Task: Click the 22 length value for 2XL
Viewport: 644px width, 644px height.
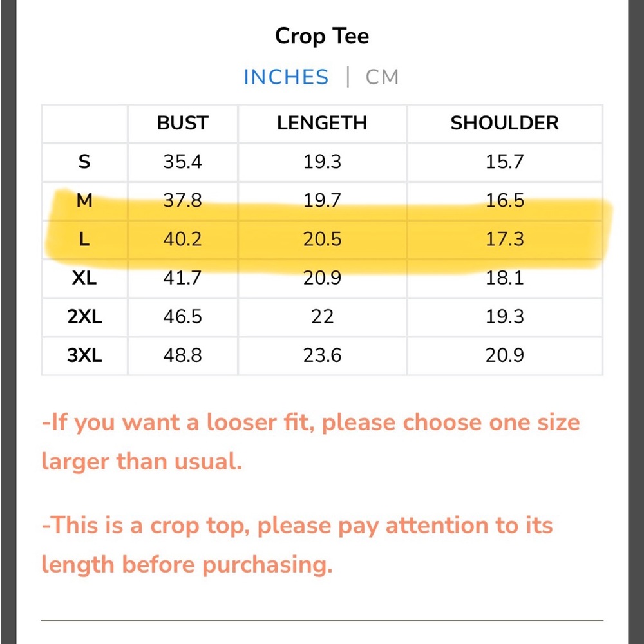Action: pos(323,317)
